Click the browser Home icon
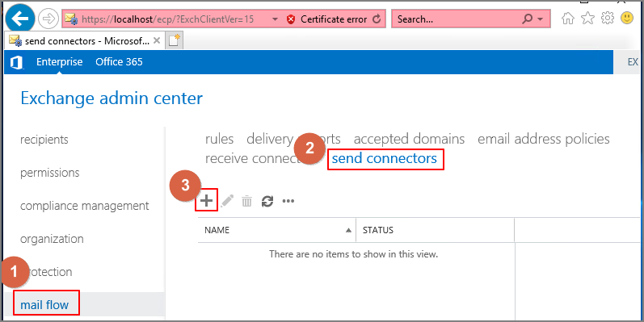The height and width of the screenshot is (322, 644). click(x=568, y=19)
